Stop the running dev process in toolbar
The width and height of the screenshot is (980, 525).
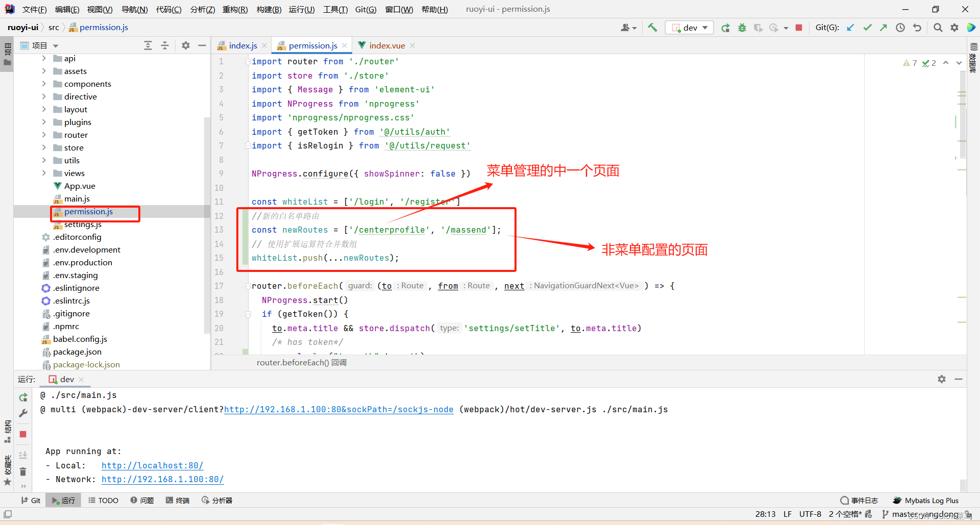(x=799, y=28)
